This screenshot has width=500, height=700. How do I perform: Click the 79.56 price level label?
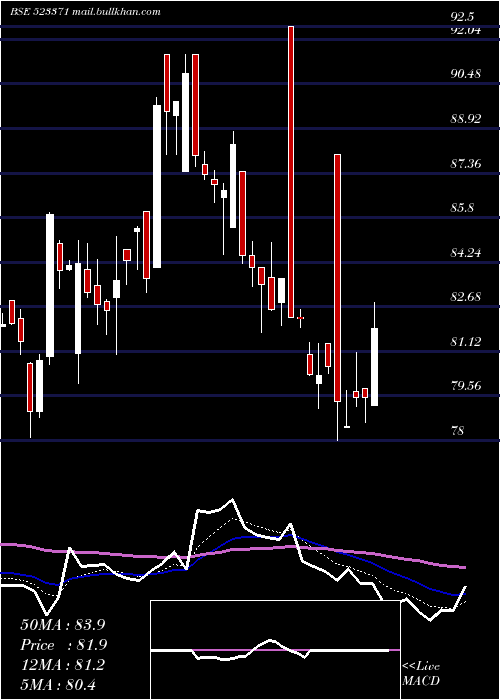tap(466, 386)
